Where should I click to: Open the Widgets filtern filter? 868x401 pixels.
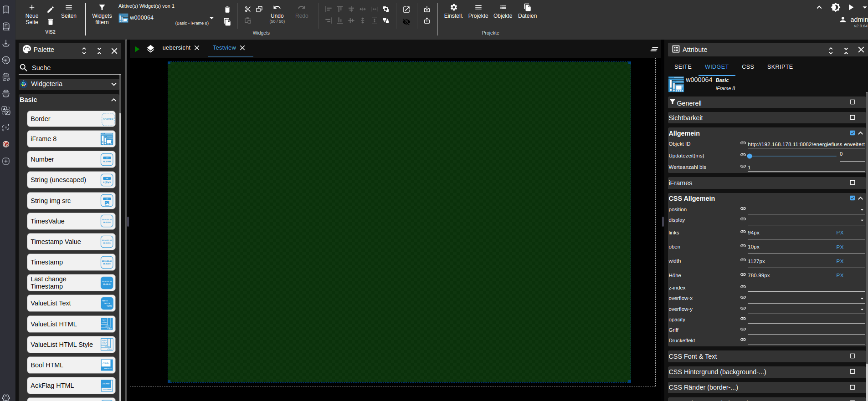point(102,14)
